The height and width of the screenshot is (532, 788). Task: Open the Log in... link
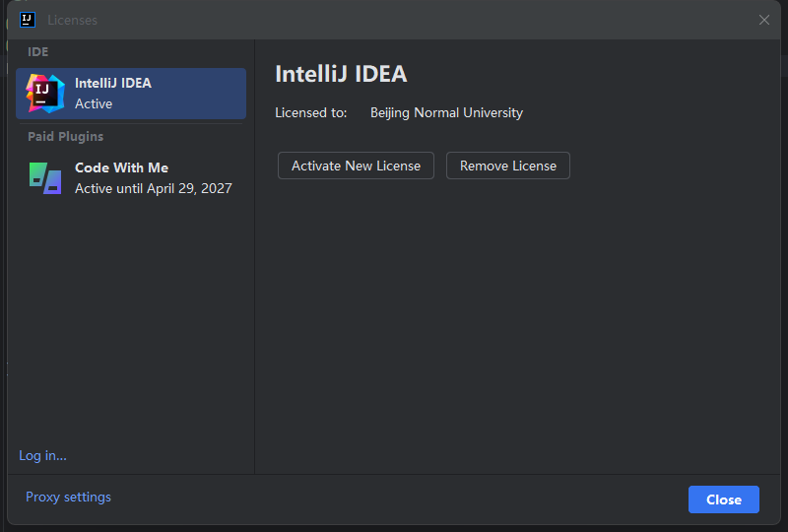click(42, 455)
